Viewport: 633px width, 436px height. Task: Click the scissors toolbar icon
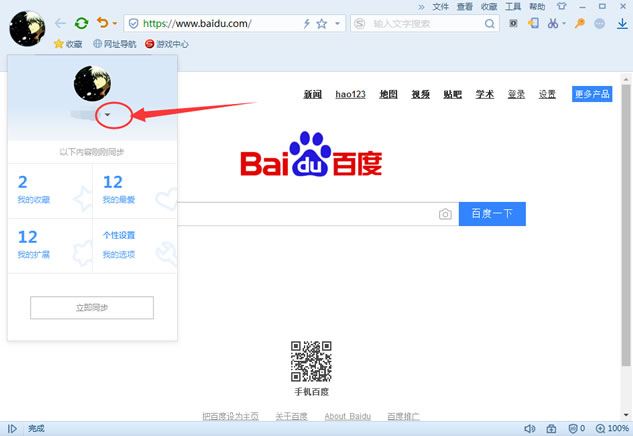coord(553,23)
